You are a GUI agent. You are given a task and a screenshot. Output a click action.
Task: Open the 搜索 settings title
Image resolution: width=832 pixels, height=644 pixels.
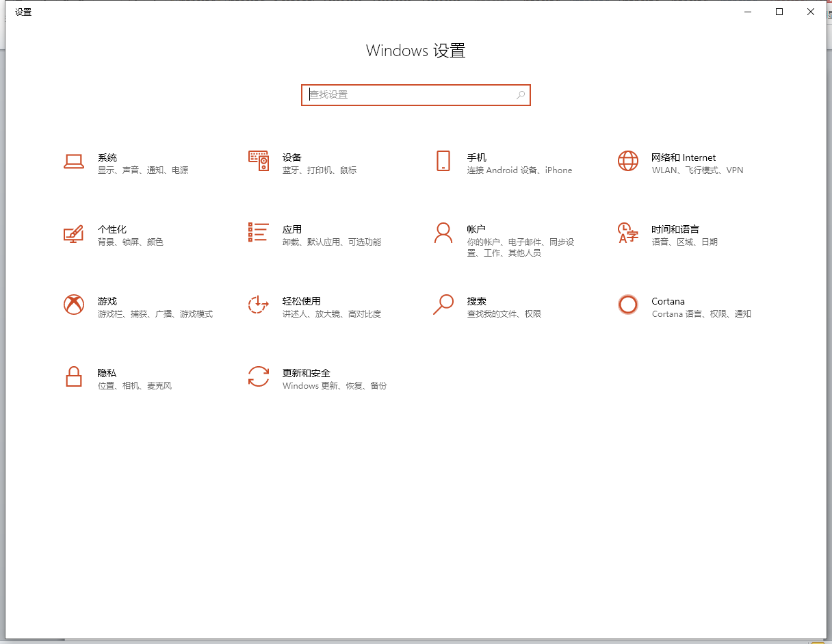(x=477, y=301)
